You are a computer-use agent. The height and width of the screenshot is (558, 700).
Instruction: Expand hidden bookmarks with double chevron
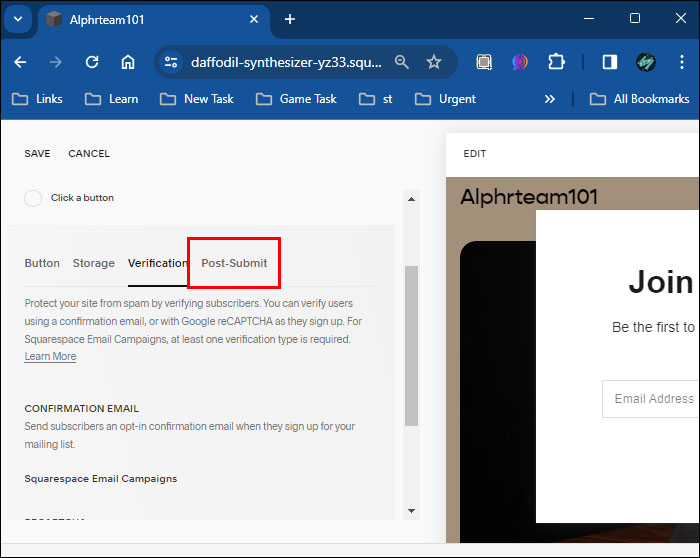549,99
